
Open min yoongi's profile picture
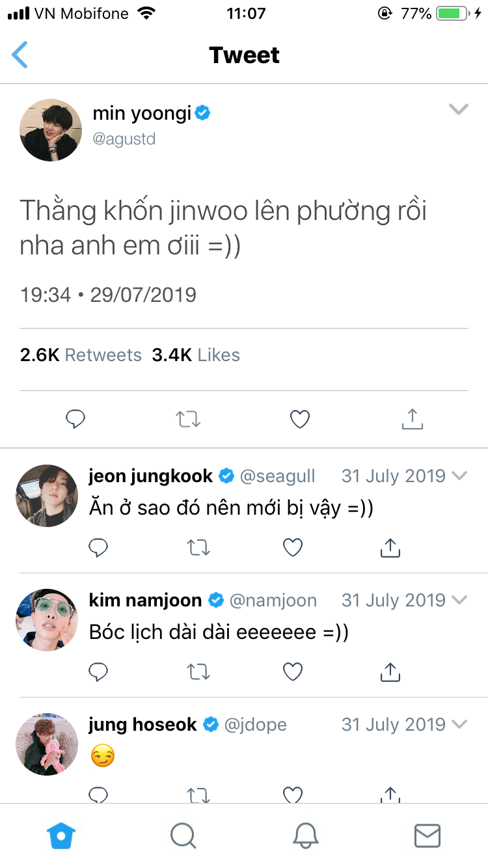51,129
